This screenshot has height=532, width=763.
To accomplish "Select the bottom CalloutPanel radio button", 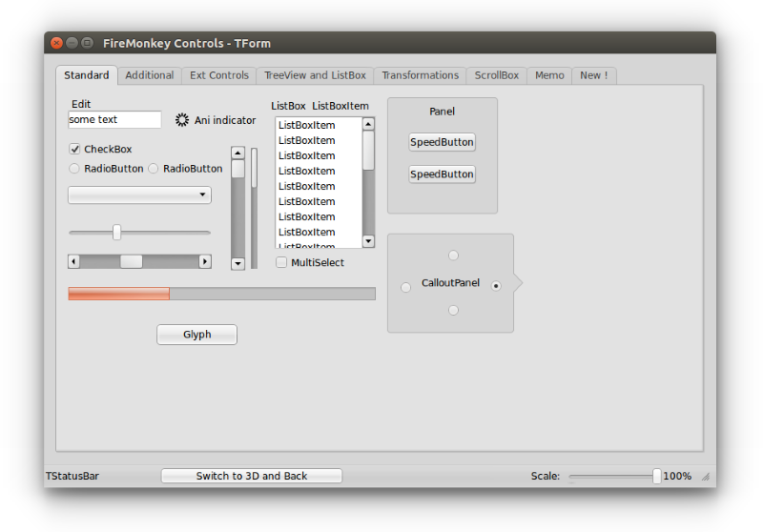I will (x=453, y=310).
